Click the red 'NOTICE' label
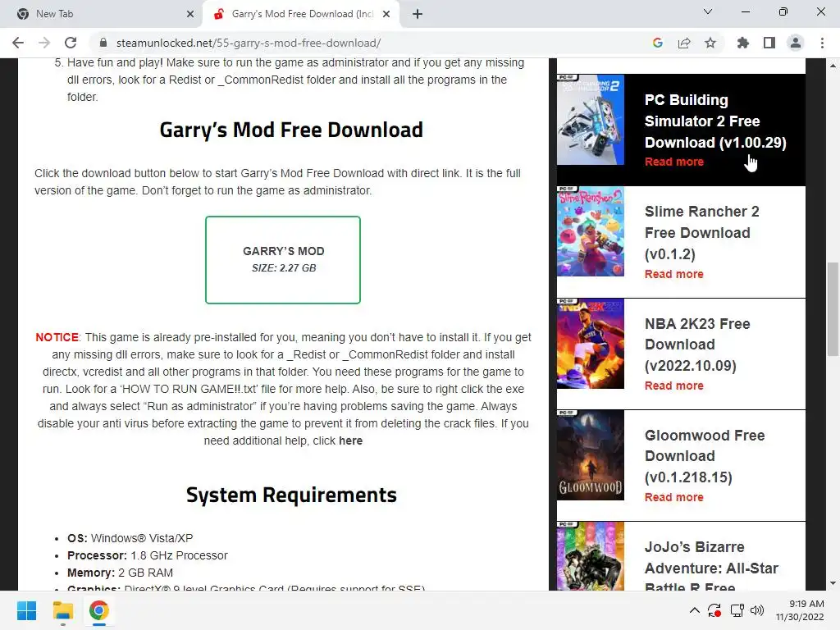This screenshot has height=630, width=840. 57,337
